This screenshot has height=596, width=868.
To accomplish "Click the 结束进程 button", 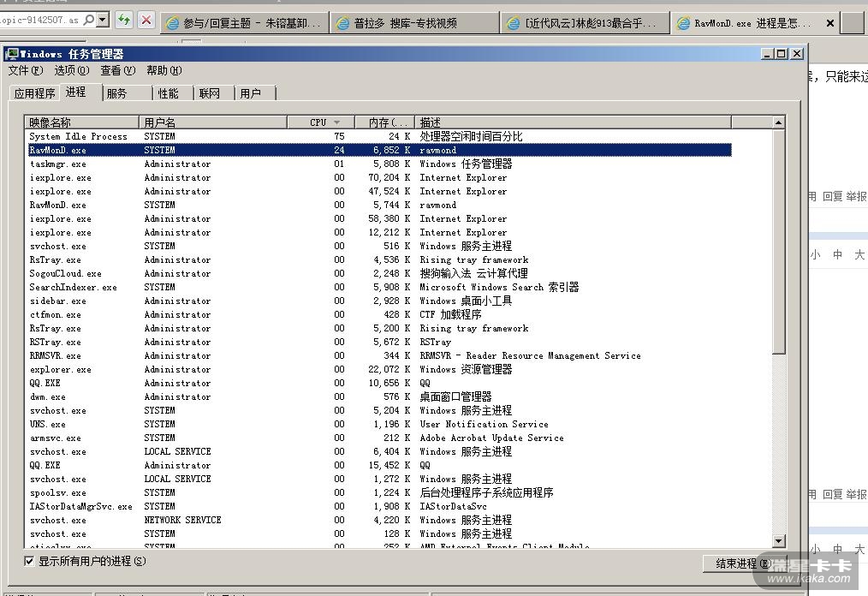I will (743, 563).
